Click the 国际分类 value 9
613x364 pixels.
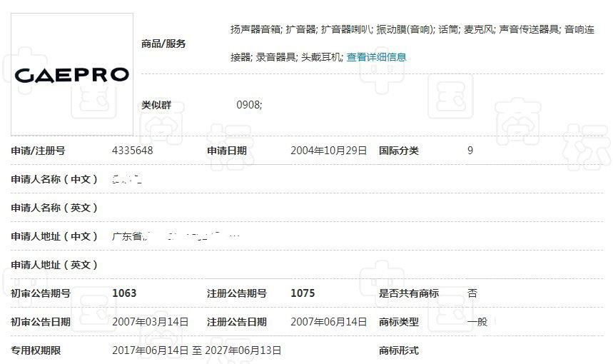(470, 151)
